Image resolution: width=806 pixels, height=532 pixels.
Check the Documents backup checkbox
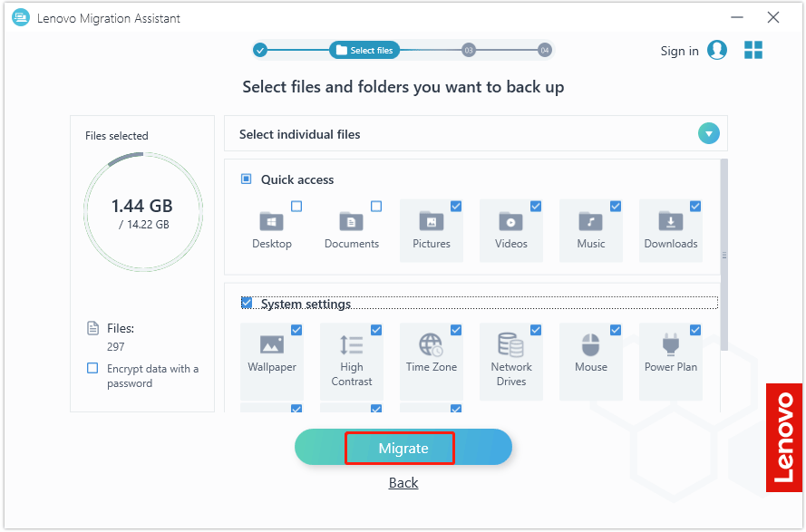pos(374,206)
